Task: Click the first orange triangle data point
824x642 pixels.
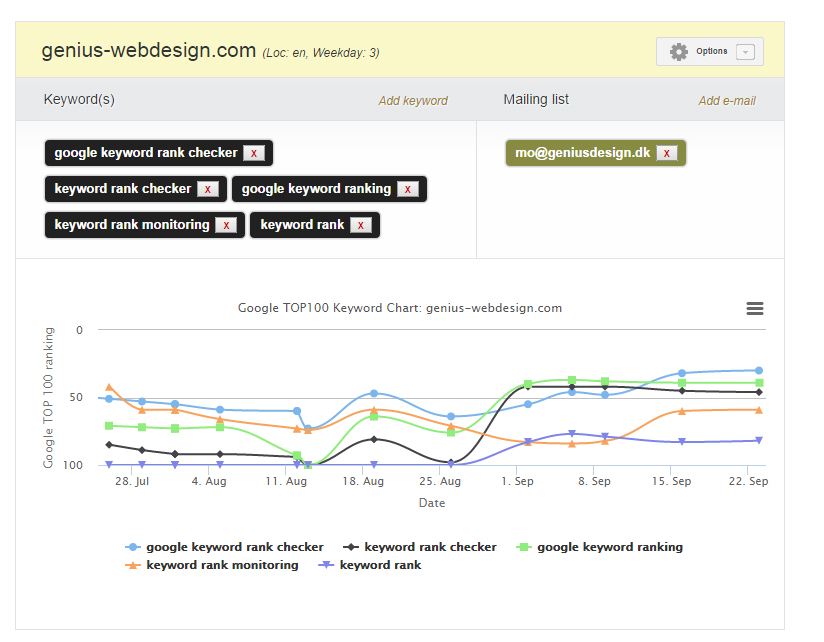Action: tap(109, 387)
